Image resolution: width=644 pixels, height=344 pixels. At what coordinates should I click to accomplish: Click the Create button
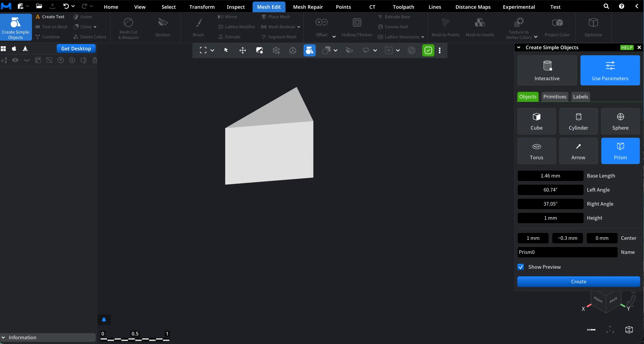[x=579, y=282]
